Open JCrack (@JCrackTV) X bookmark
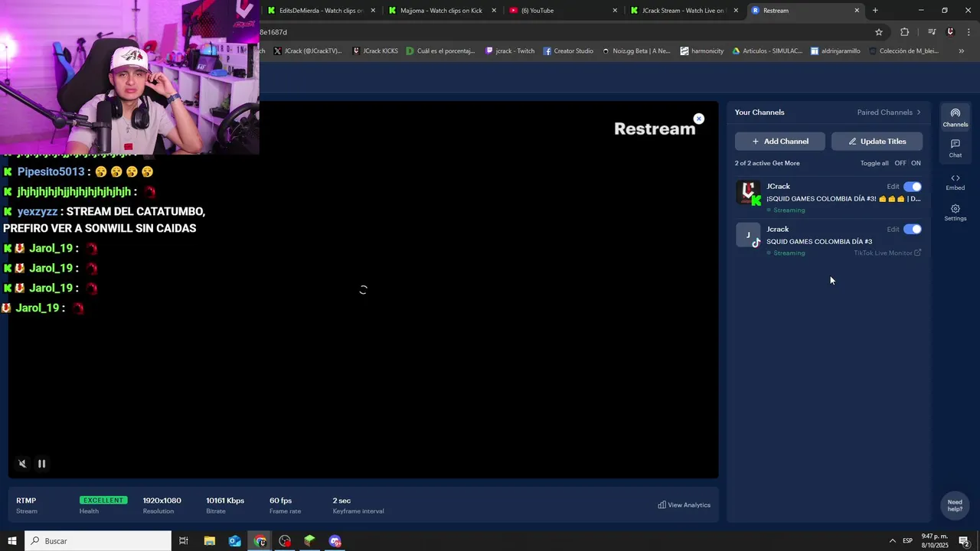This screenshot has width=980, height=551. pos(307,51)
